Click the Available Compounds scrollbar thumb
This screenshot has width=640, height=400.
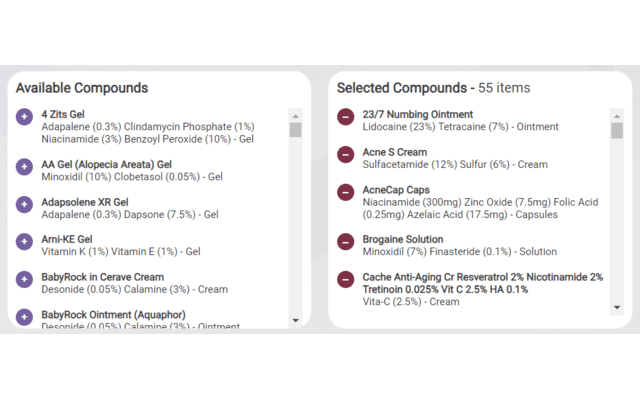[295, 129]
